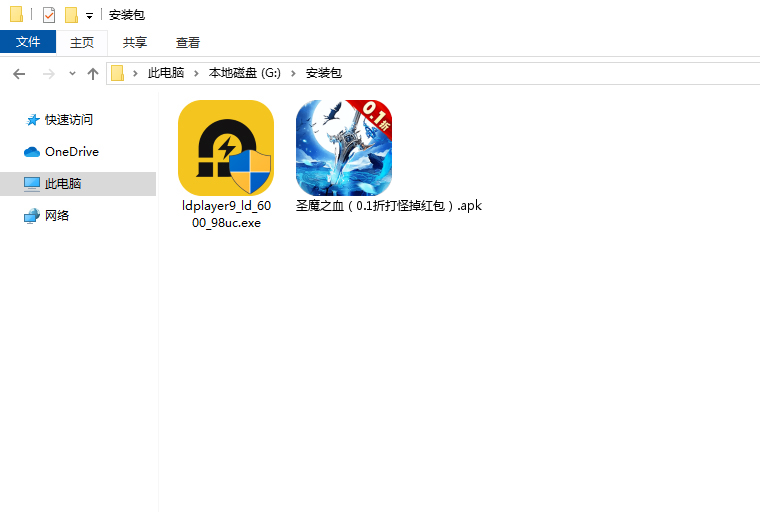Switch to the 查看 ribbon tab
760x512 pixels.
coord(188,42)
